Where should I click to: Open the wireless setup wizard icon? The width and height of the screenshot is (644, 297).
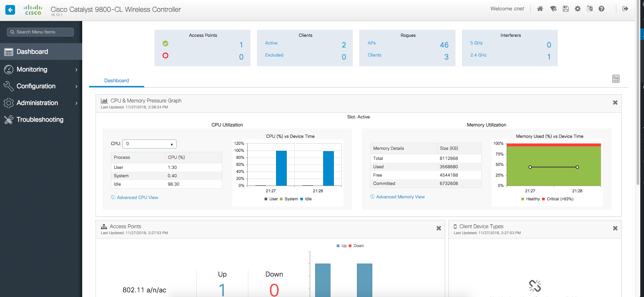[553, 9]
